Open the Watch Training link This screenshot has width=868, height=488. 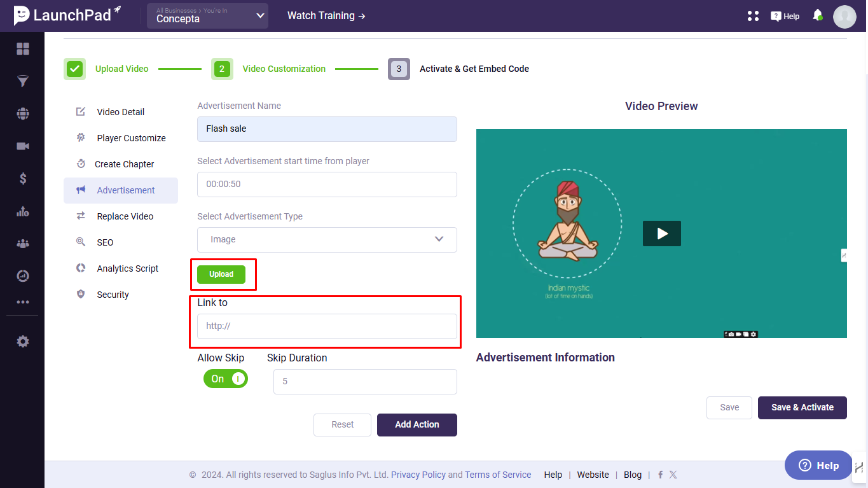[x=326, y=16]
